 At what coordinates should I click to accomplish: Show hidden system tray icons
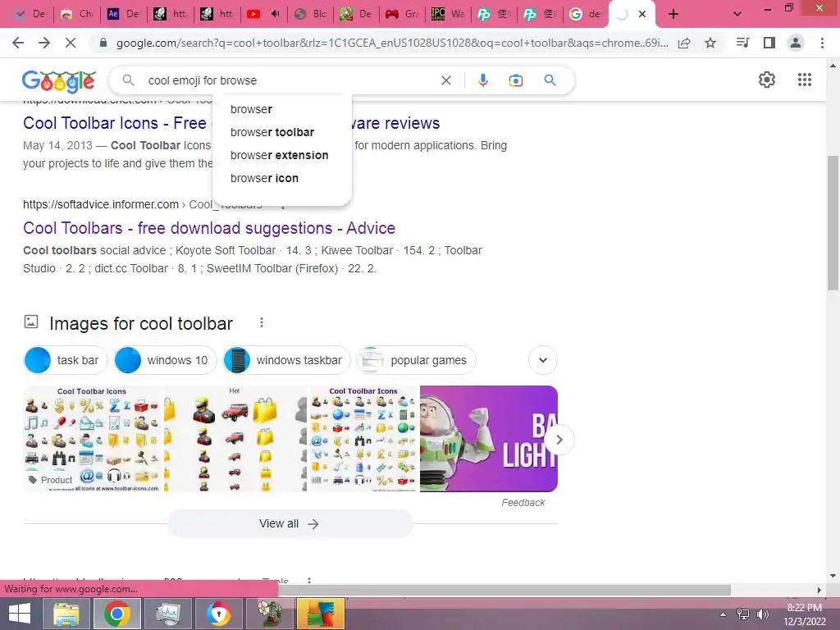click(723, 614)
